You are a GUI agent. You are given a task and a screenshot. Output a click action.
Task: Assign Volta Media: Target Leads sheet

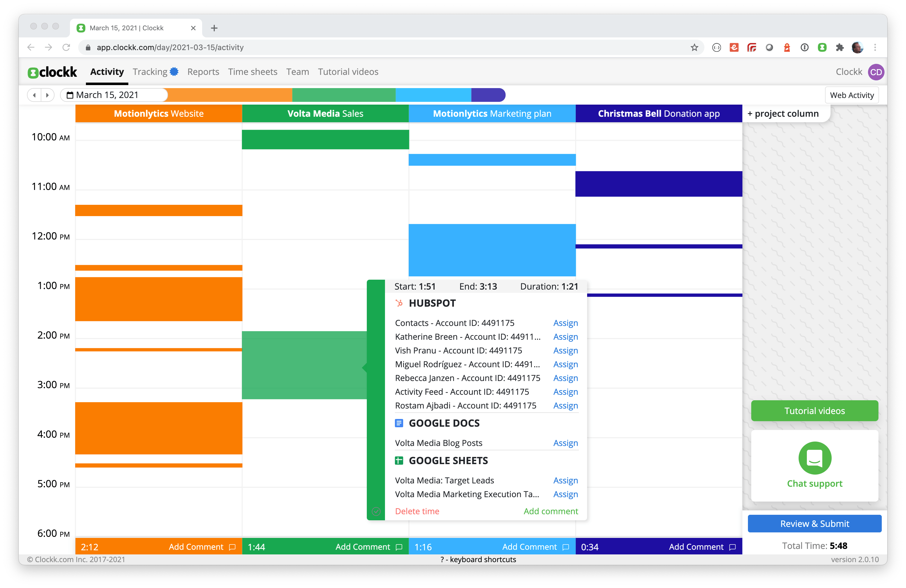point(566,480)
